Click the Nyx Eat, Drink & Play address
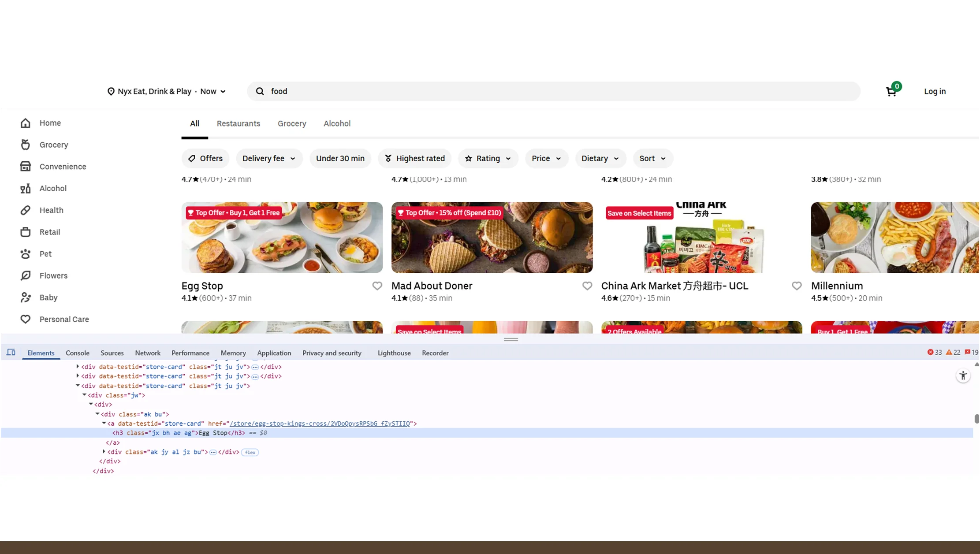 point(154,91)
